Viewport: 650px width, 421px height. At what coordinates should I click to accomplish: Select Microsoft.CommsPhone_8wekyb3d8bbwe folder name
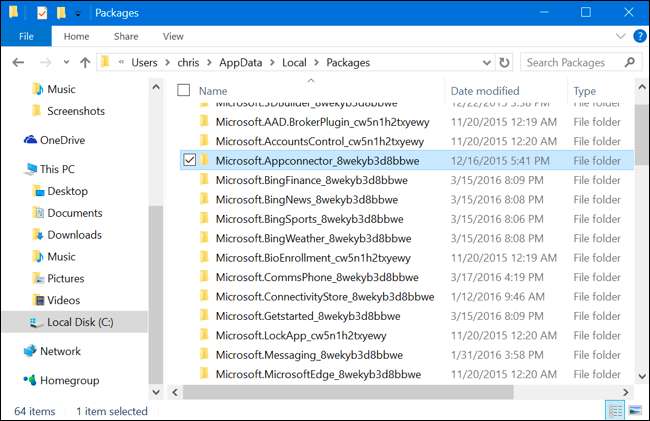point(317,277)
